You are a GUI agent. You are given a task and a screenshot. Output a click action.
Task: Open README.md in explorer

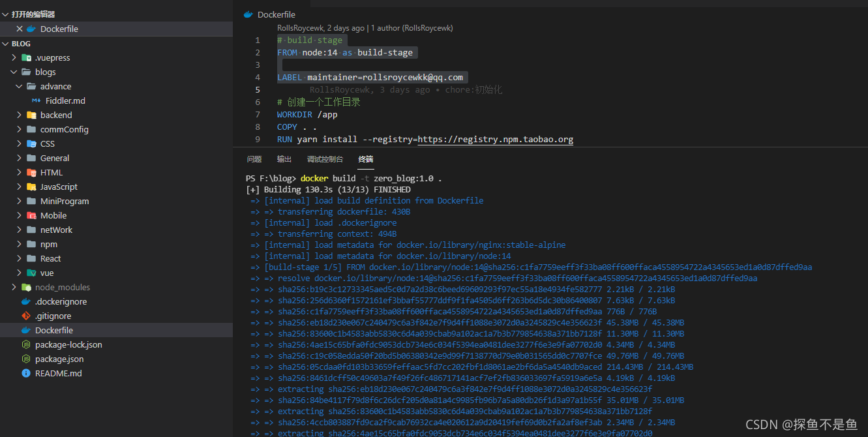[x=59, y=373]
